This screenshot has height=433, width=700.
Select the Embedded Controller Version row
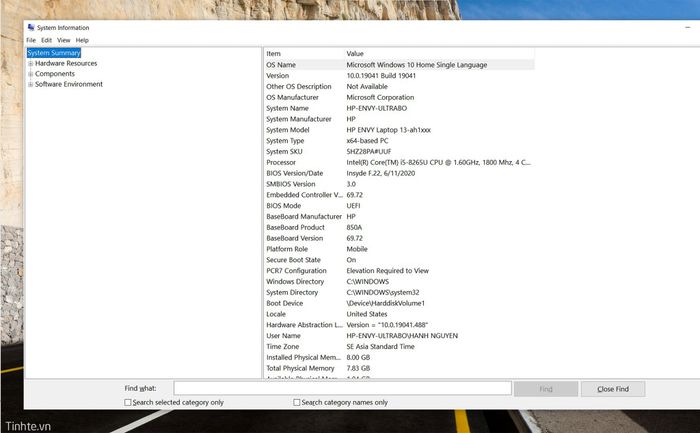(x=399, y=195)
